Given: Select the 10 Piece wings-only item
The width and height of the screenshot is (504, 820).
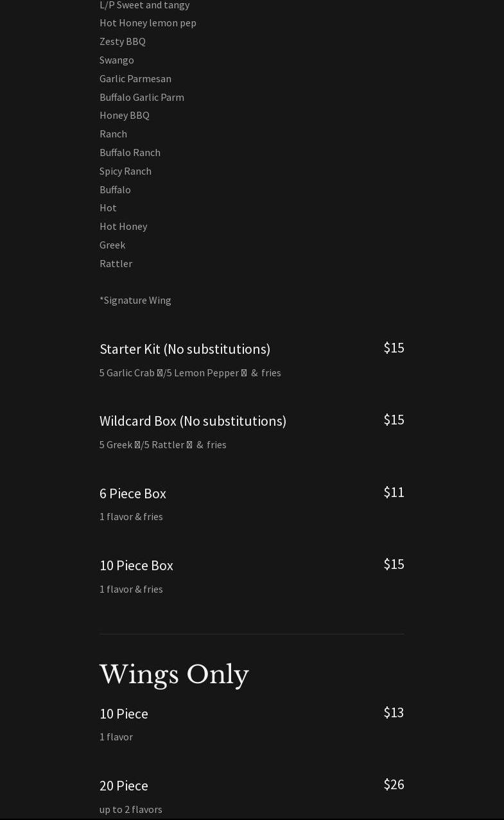Looking at the screenshot, I should (123, 713).
